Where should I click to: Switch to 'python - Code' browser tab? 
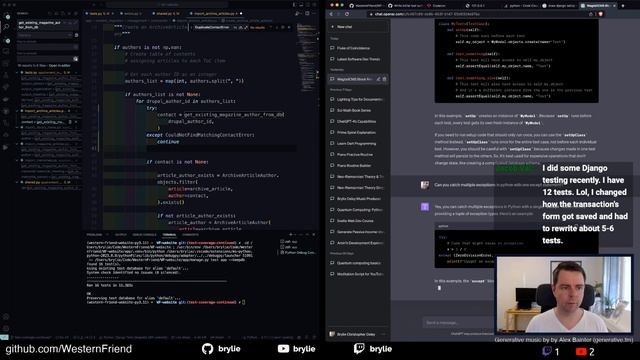[x=522, y=6]
